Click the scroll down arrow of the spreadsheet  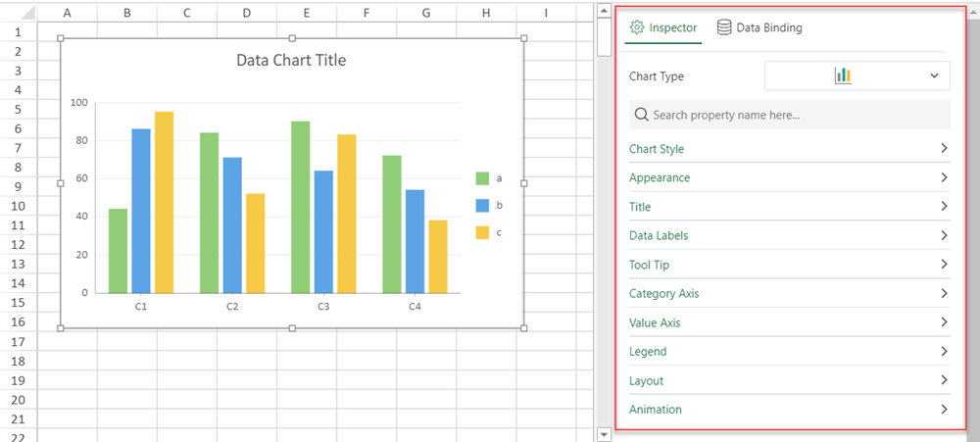click(604, 435)
